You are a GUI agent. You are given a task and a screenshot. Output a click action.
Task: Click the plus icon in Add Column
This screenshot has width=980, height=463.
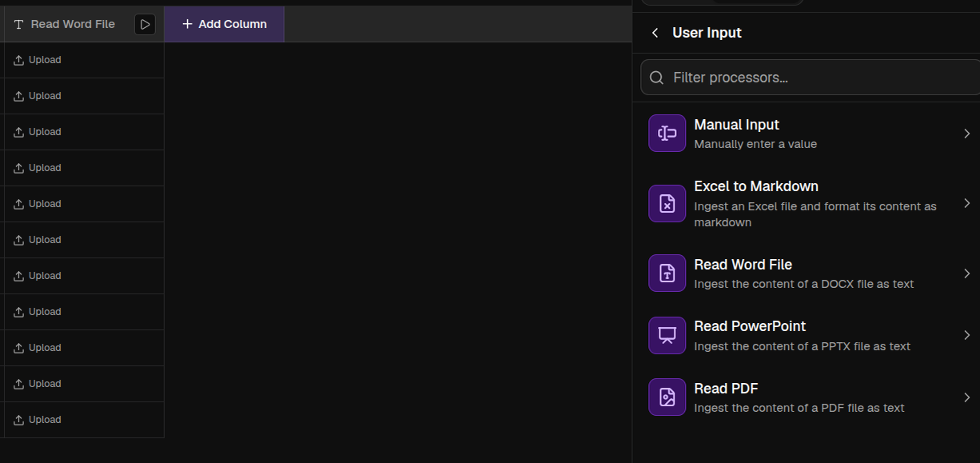click(x=187, y=24)
